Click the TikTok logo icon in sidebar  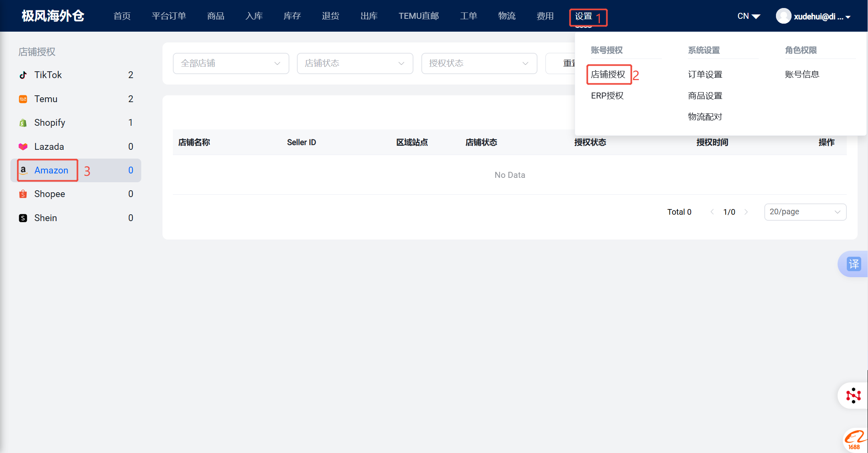[23, 75]
